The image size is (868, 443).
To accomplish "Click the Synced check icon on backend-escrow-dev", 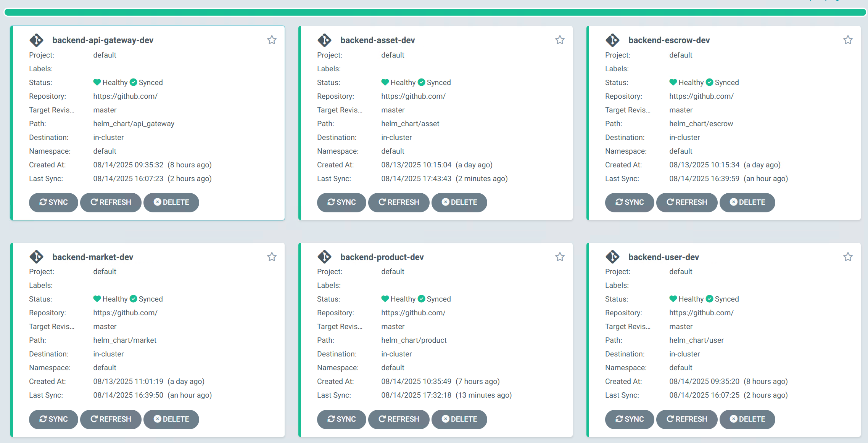I will [709, 82].
